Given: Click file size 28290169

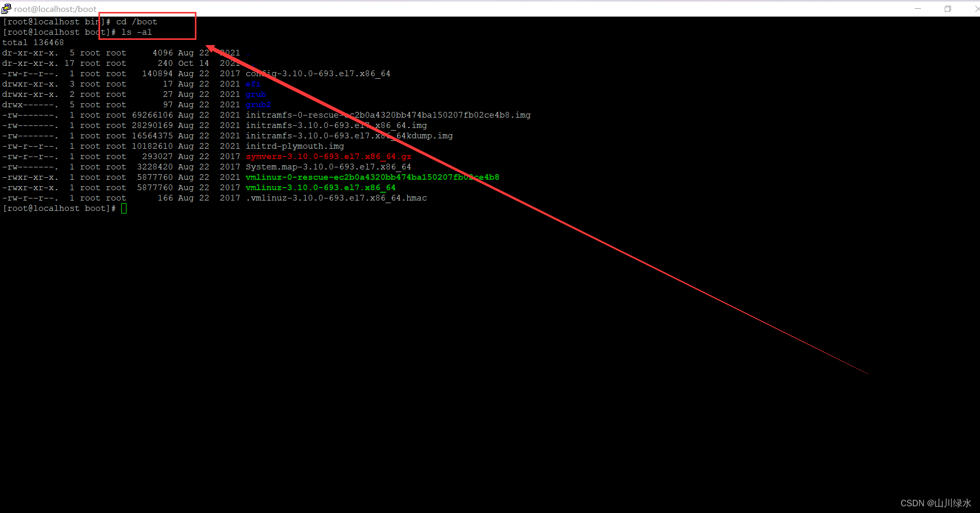Looking at the screenshot, I should (152, 125).
